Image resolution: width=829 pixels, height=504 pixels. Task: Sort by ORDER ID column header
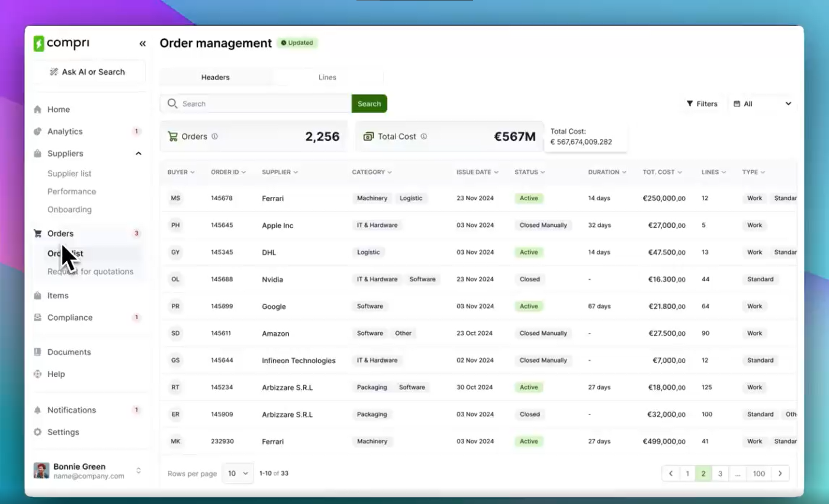(228, 172)
